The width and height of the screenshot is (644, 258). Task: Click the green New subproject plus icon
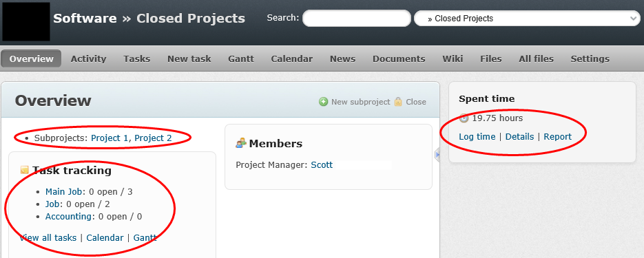(x=324, y=102)
